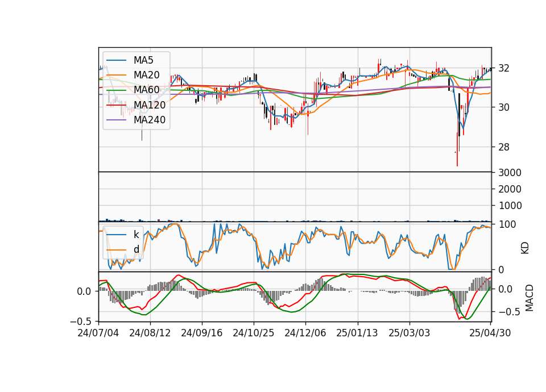Click the MA240 legend label
The image size is (546, 392).
(x=150, y=120)
